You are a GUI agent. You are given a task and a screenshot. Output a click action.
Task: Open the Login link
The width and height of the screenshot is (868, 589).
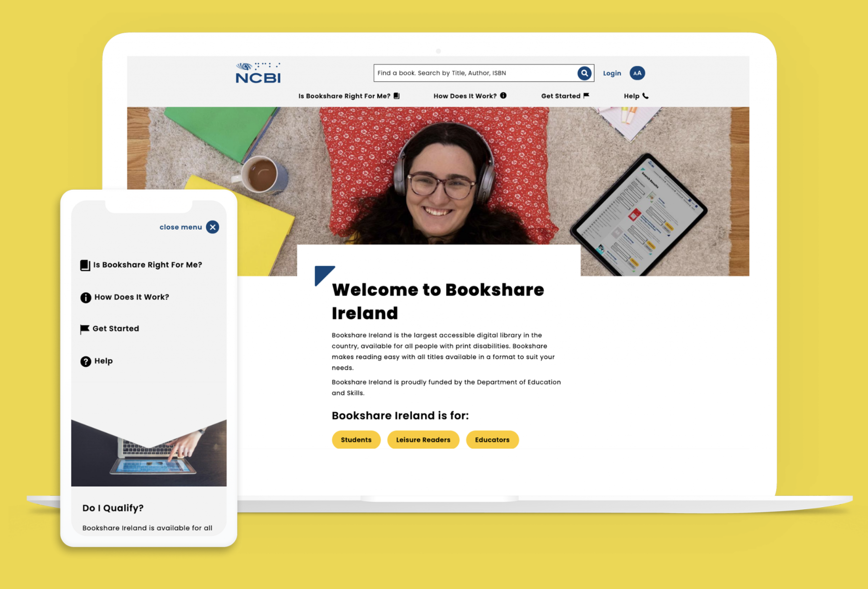pyautogui.click(x=612, y=73)
